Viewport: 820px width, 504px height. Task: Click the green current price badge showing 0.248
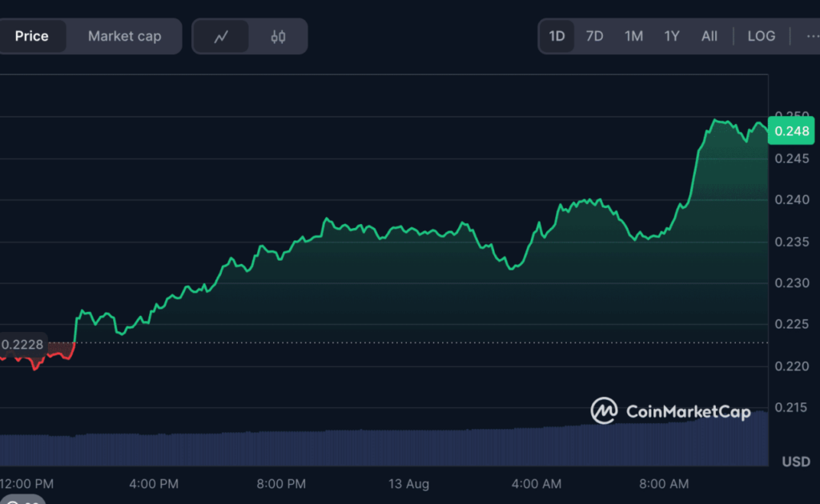[791, 130]
